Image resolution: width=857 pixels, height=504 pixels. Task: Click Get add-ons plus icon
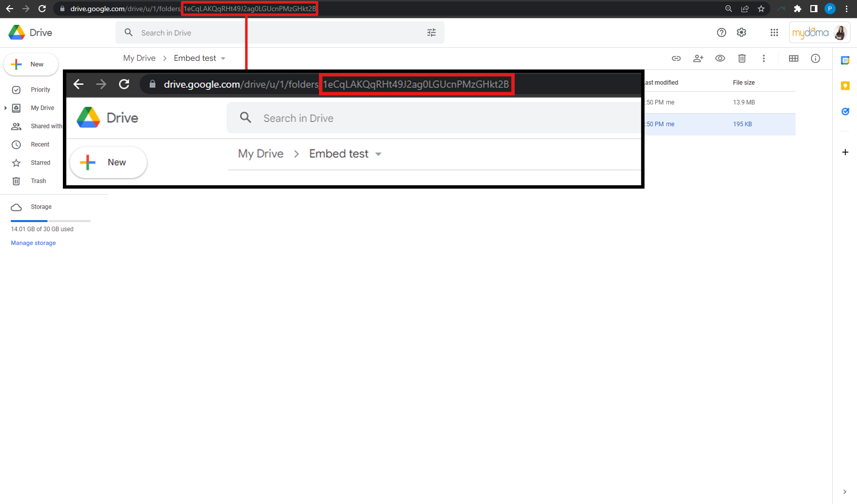tap(845, 152)
